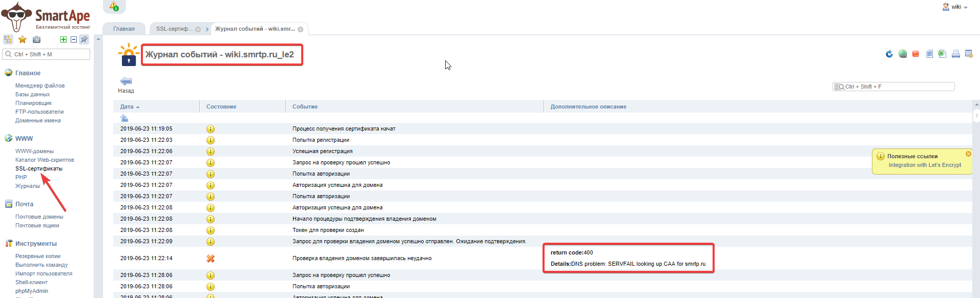The width and height of the screenshot is (980, 298).
Task: Toggle the sidebar pin icon
Action: coord(84,39)
